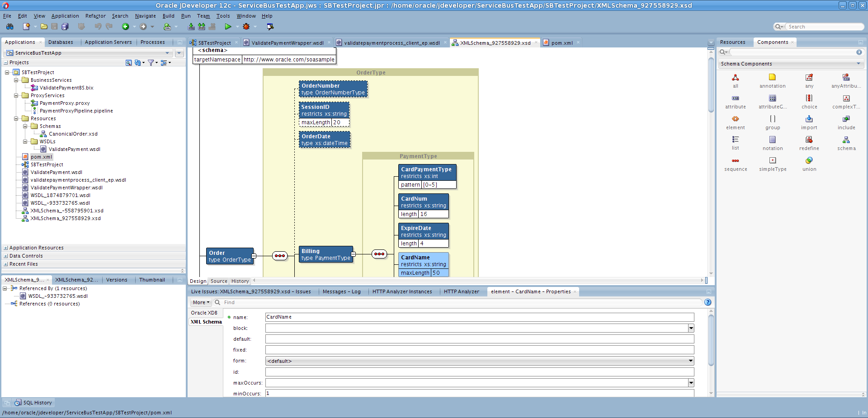Pick the element schema component
This screenshot has width=868, height=418.
click(x=736, y=122)
